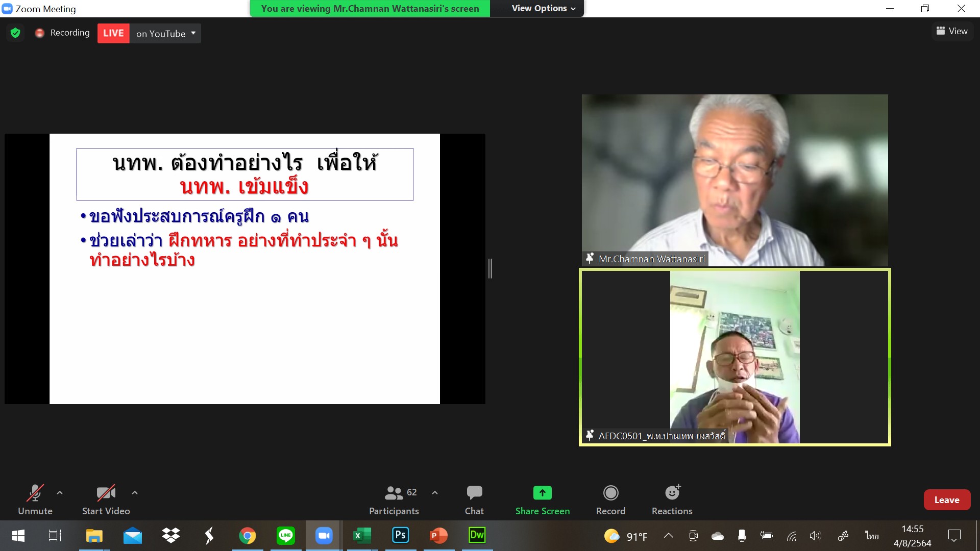The width and height of the screenshot is (980, 551).
Task: Click the shared screen divider handle
Action: pos(491,268)
